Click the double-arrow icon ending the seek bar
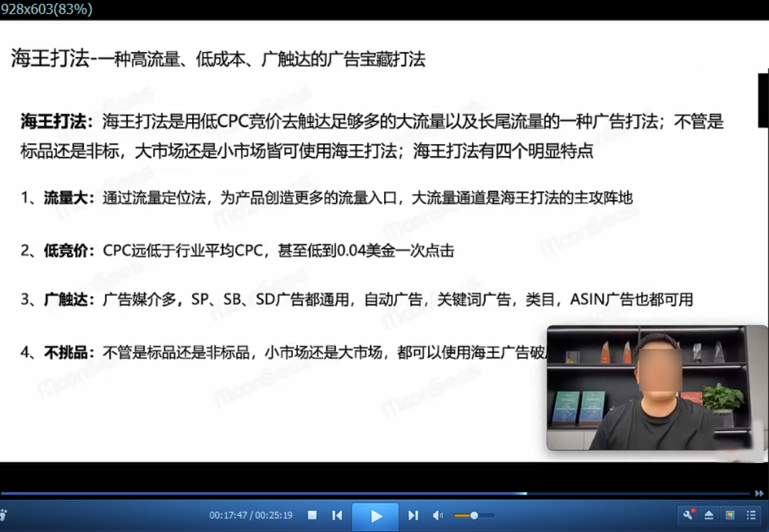 (760, 493)
